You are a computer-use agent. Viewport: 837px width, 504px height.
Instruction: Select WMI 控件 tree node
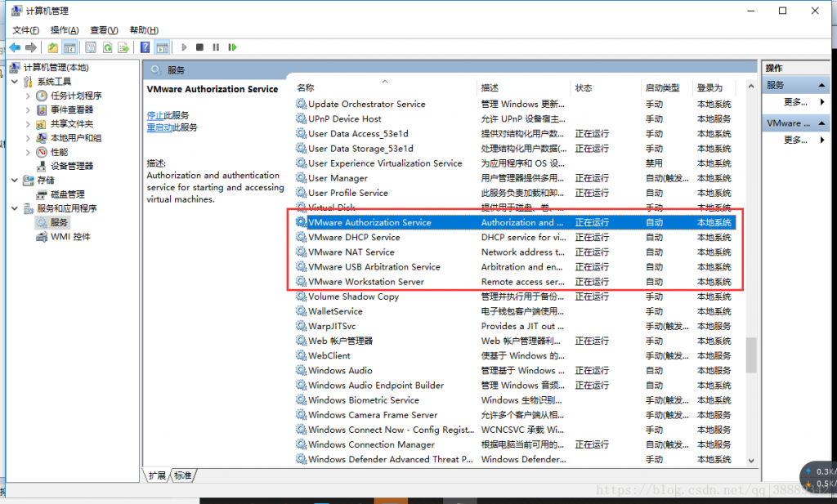tap(70, 236)
